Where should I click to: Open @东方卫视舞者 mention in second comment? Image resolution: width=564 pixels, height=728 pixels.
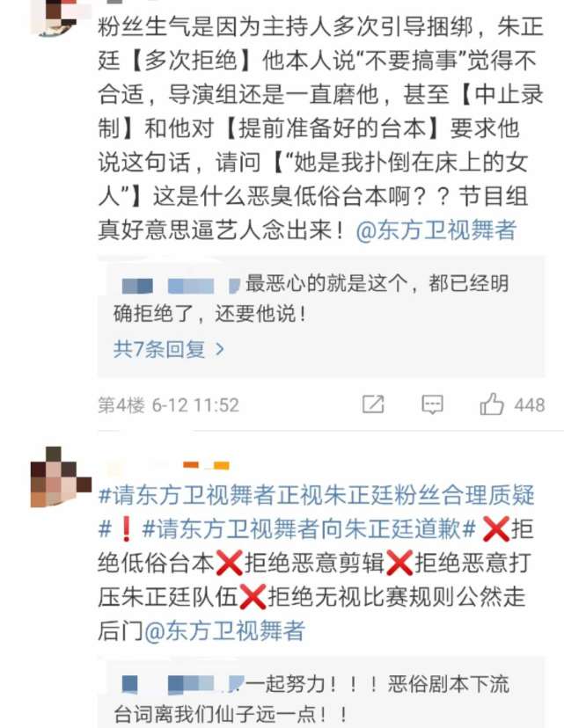point(225,631)
